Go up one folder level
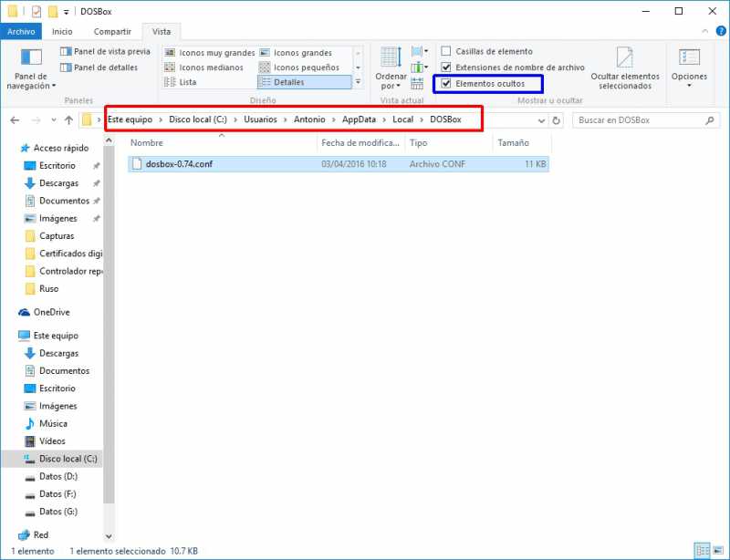 pyautogui.click(x=69, y=120)
